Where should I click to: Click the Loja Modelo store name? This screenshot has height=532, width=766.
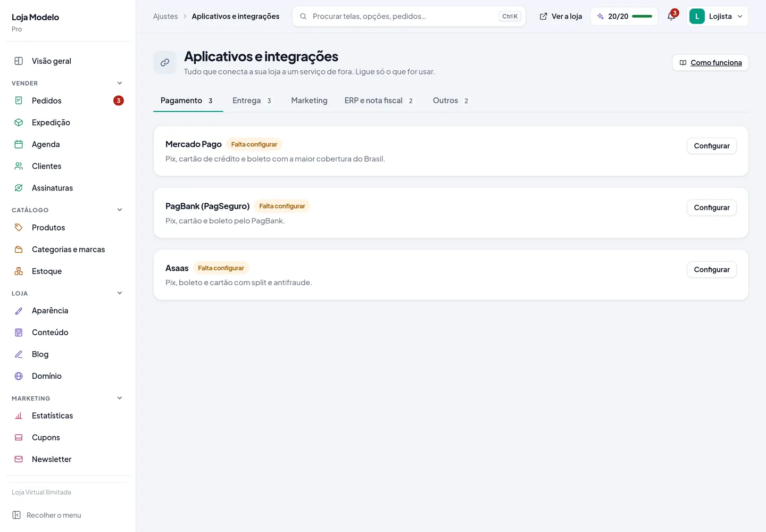coord(35,17)
